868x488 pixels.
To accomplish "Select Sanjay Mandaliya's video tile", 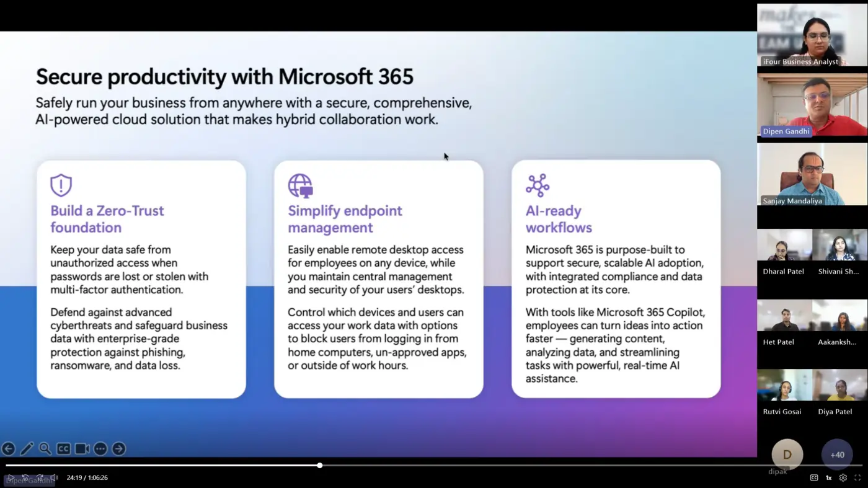I will click(812, 174).
